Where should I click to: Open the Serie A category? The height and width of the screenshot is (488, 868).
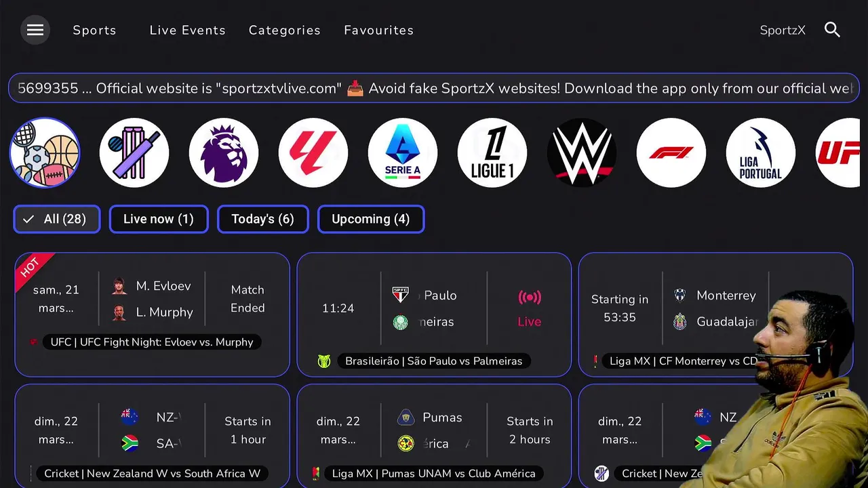point(403,153)
